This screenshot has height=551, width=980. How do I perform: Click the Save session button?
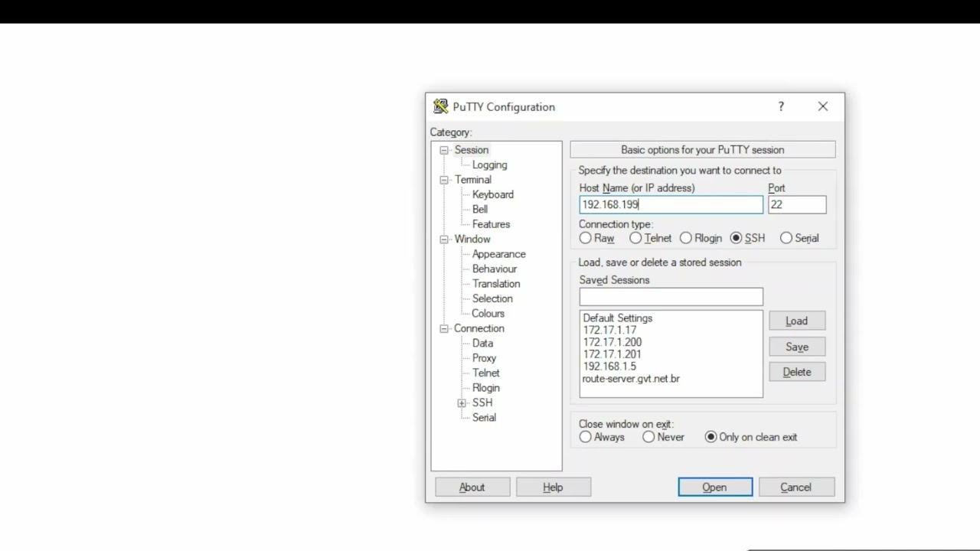(x=796, y=347)
